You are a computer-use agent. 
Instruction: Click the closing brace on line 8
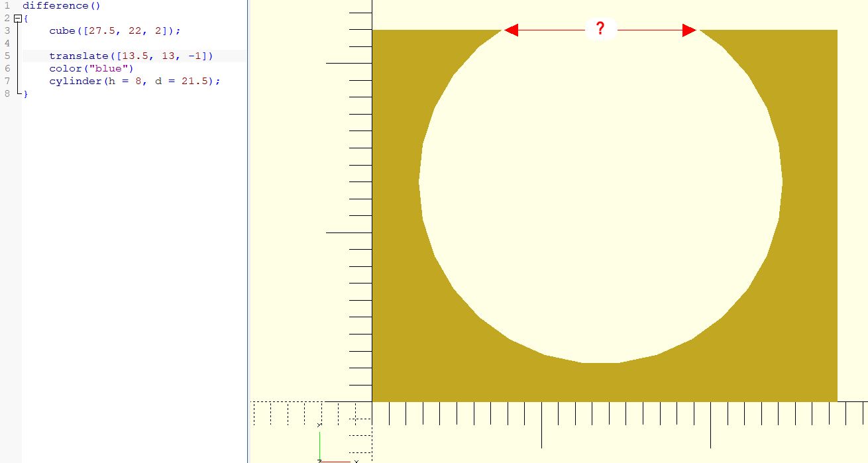point(26,94)
